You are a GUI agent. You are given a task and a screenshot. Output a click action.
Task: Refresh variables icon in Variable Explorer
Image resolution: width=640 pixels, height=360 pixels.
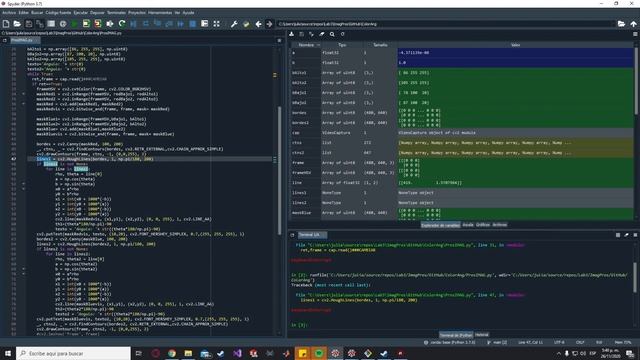point(342,34)
